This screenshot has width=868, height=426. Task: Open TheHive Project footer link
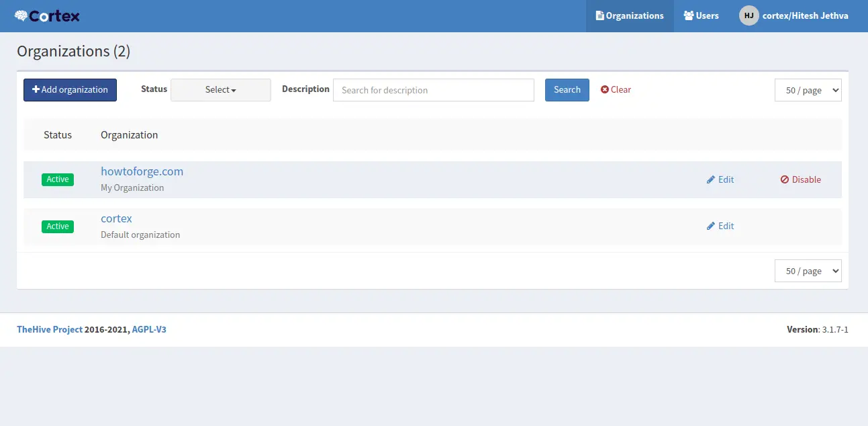(50, 329)
